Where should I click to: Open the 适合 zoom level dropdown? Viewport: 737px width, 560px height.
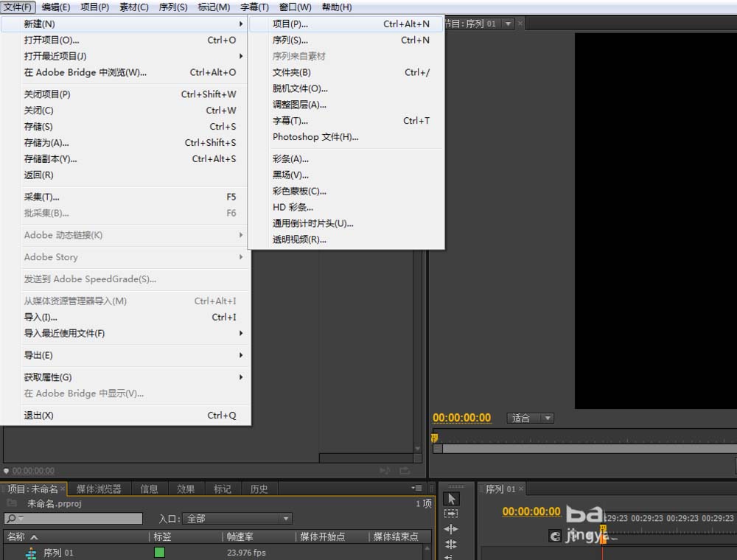[x=530, y=418]
